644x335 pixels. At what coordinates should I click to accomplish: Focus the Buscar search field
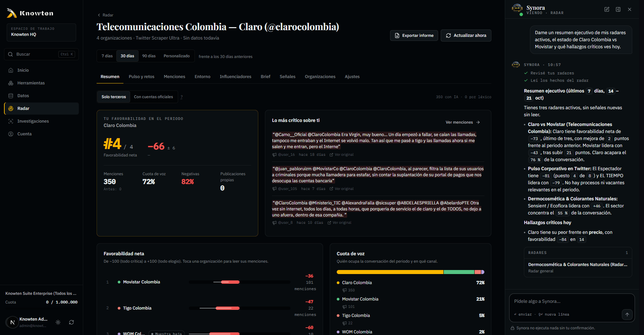point(41,54)
